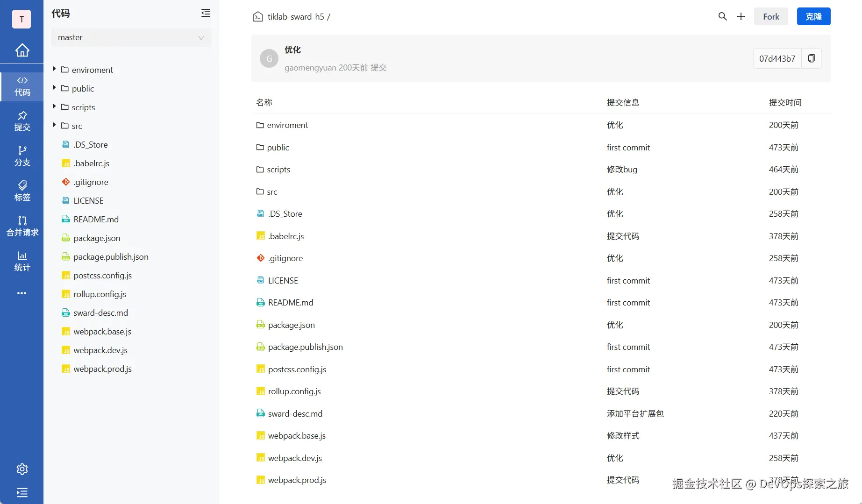Screen dimensions: 862x504
Task: Open package.json in the file table
Action: pos(292,325)
